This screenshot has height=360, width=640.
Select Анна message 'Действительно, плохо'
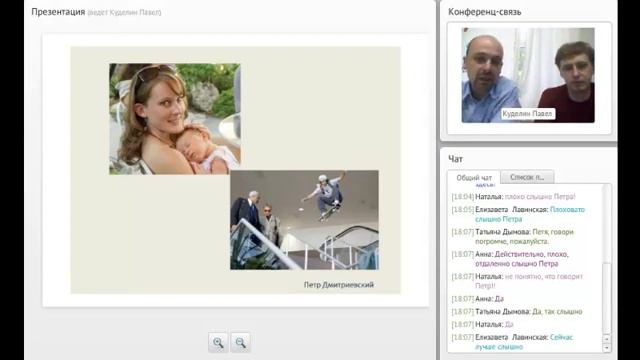(510, 259)
